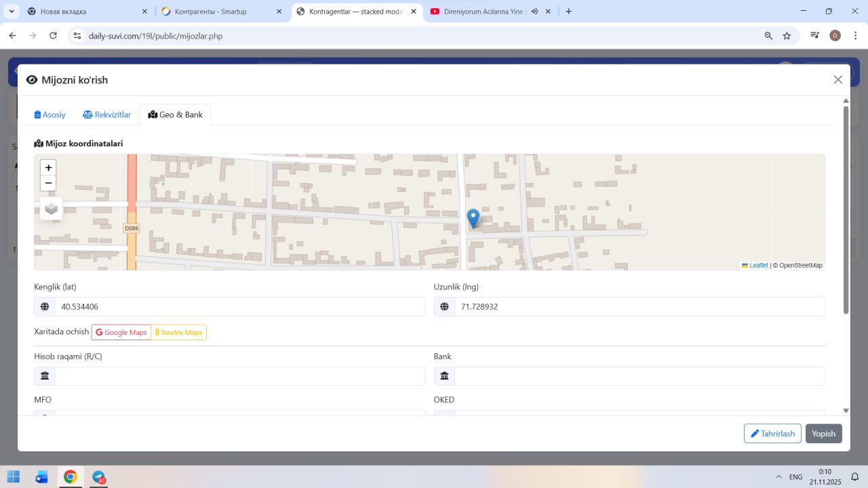The height and width of the screenshot is (488, 868).
Task: Switch to the Rekvizitlar tab
Action: (x=107, y=115)
